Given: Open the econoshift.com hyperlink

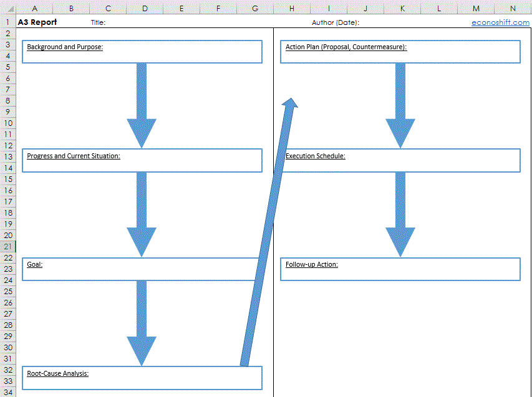Looking at the screenshot, I should (500, 22).
